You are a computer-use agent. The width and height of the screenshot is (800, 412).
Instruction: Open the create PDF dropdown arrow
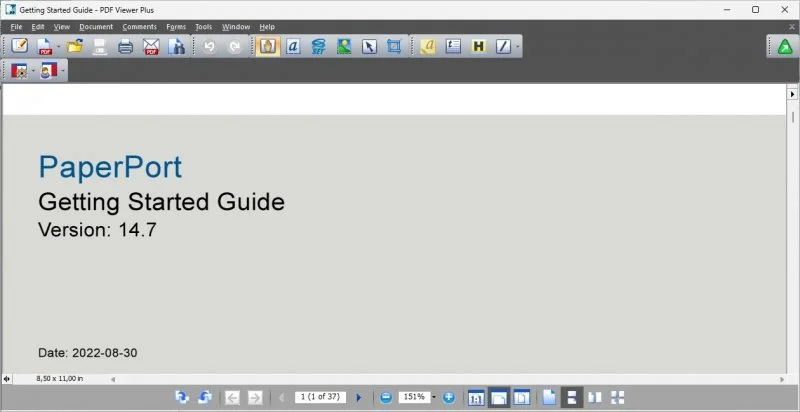59,47
